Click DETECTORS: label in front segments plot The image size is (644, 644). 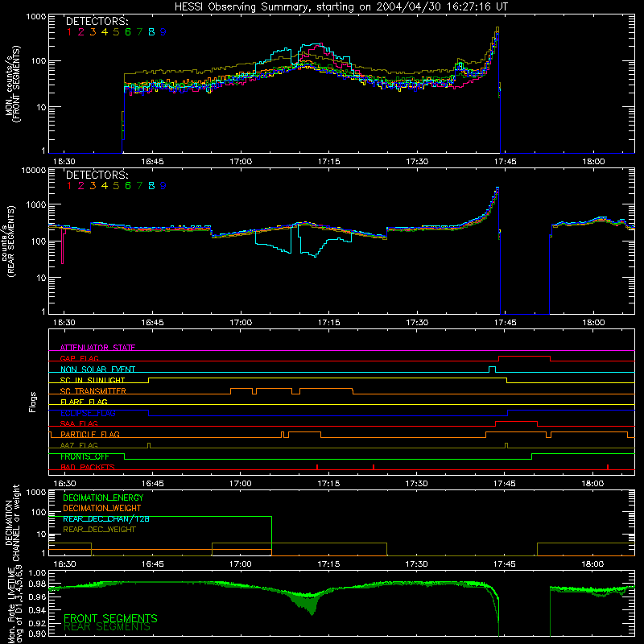pos(97,22)
